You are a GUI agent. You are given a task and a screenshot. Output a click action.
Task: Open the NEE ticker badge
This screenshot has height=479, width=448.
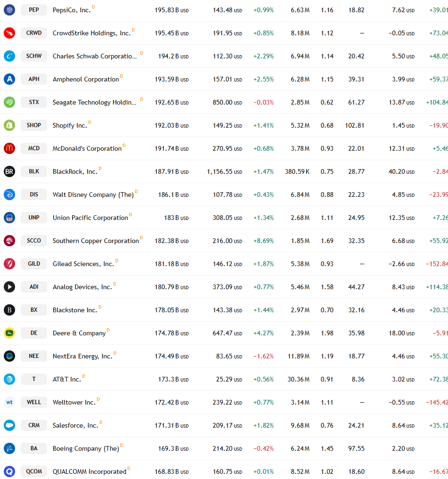(x=34, y=356)
